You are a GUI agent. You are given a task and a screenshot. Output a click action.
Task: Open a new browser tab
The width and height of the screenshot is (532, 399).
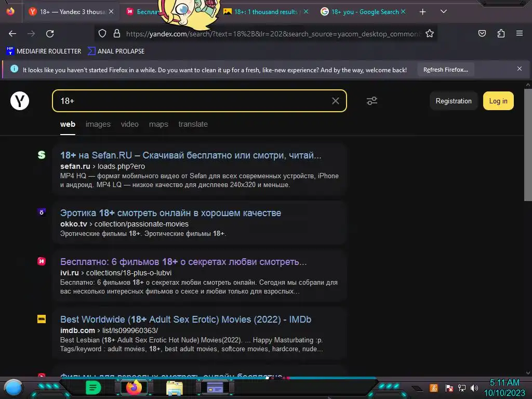tap(422, 12)
